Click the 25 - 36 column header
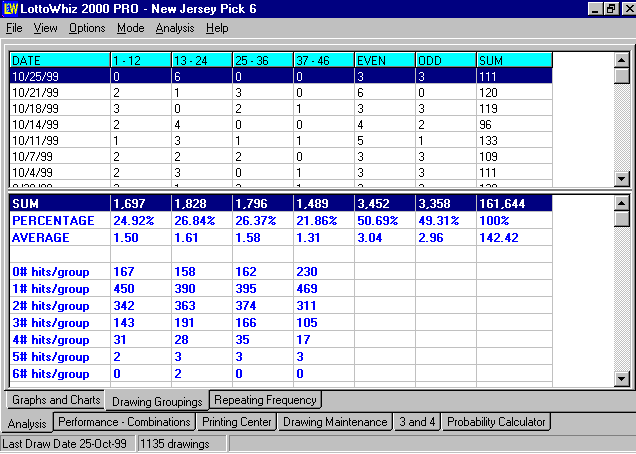Viewport: 636px width, 454px height. point(263,60)
